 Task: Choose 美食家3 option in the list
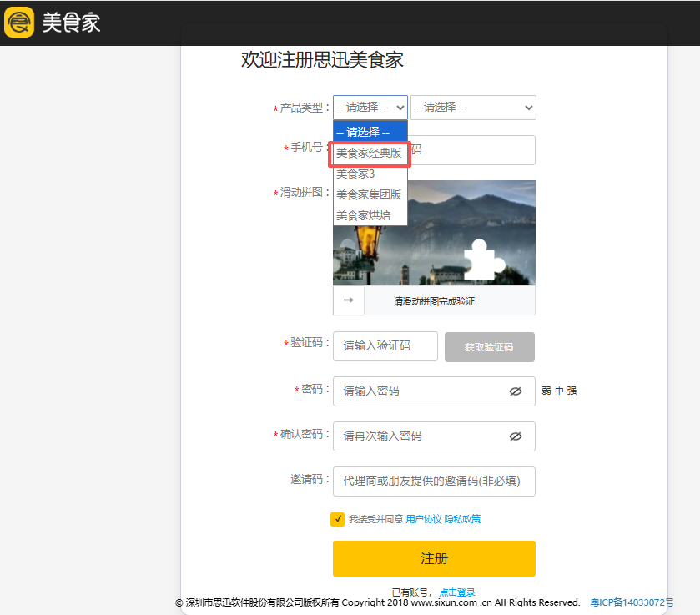point(356,174)
